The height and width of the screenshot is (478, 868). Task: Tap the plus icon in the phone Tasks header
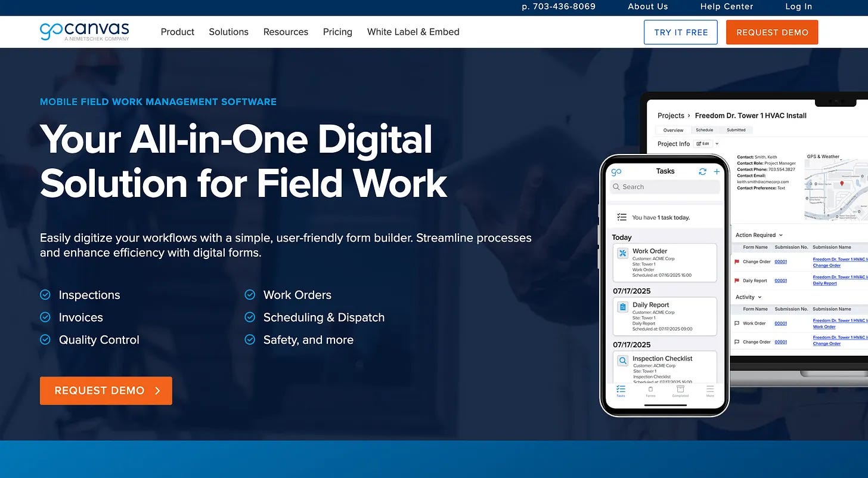pyautogui.click(x=717, y=171)
